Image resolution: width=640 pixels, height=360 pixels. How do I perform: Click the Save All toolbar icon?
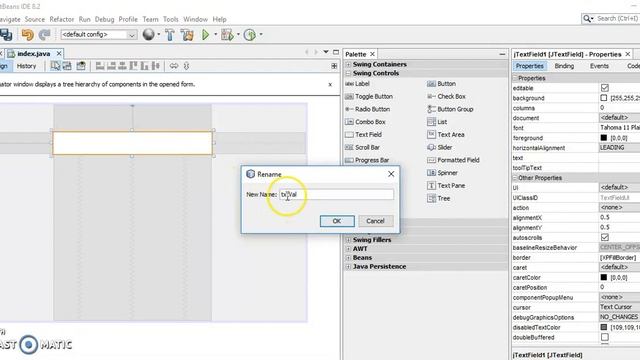6,35
